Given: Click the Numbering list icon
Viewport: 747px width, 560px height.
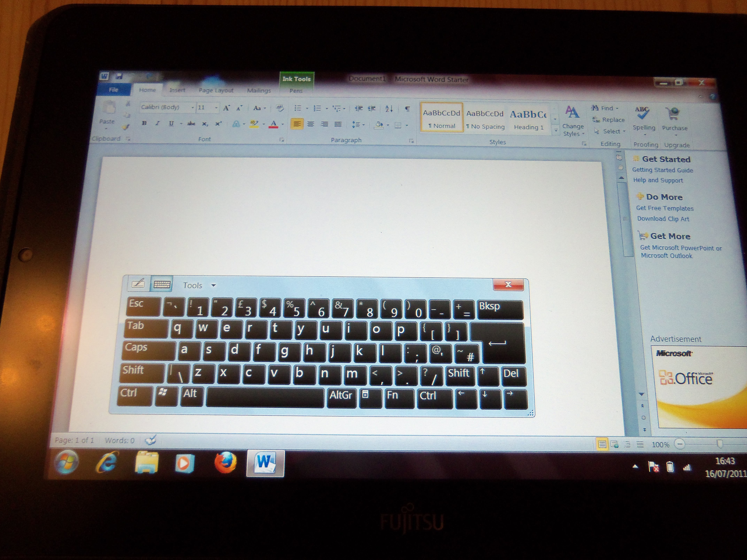Looking at the screenshot, I should click(x=317, y=108).
